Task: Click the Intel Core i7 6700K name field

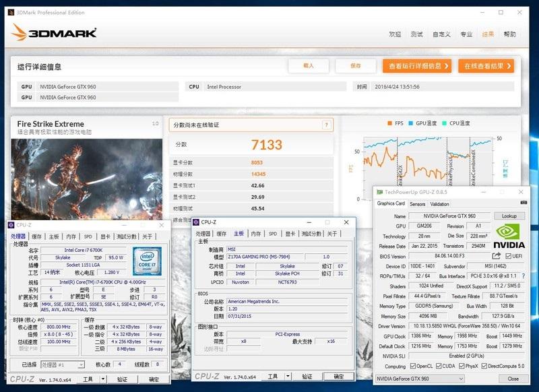Action: click(84, 250)
